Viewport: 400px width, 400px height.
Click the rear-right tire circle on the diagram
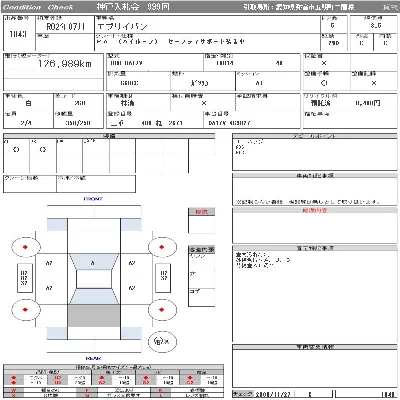[x=162, y=310]
